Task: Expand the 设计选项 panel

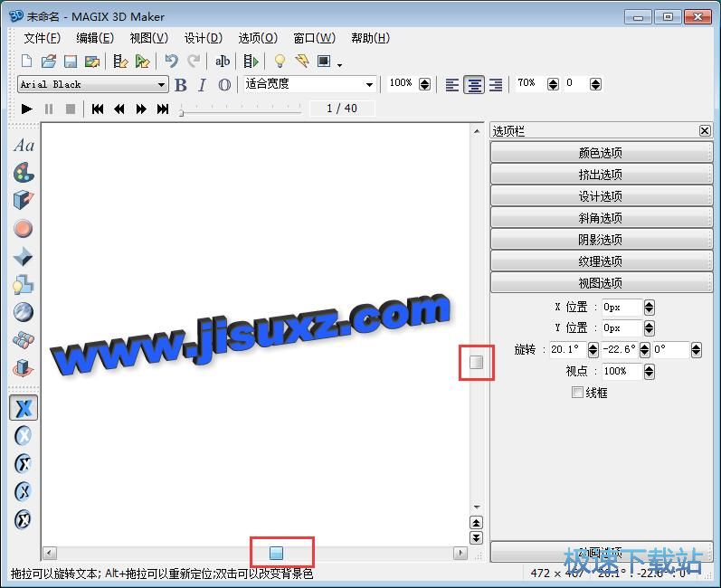Action: (602, 195)
